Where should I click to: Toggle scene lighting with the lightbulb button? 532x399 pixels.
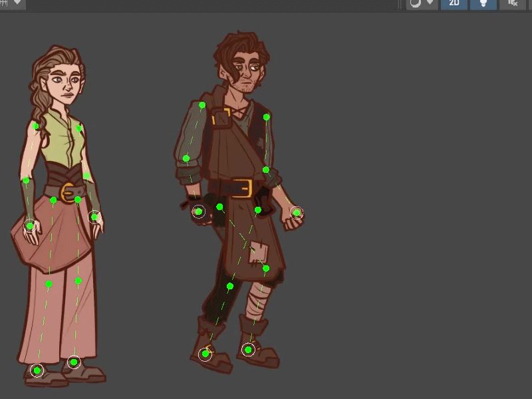click(483, 3)
